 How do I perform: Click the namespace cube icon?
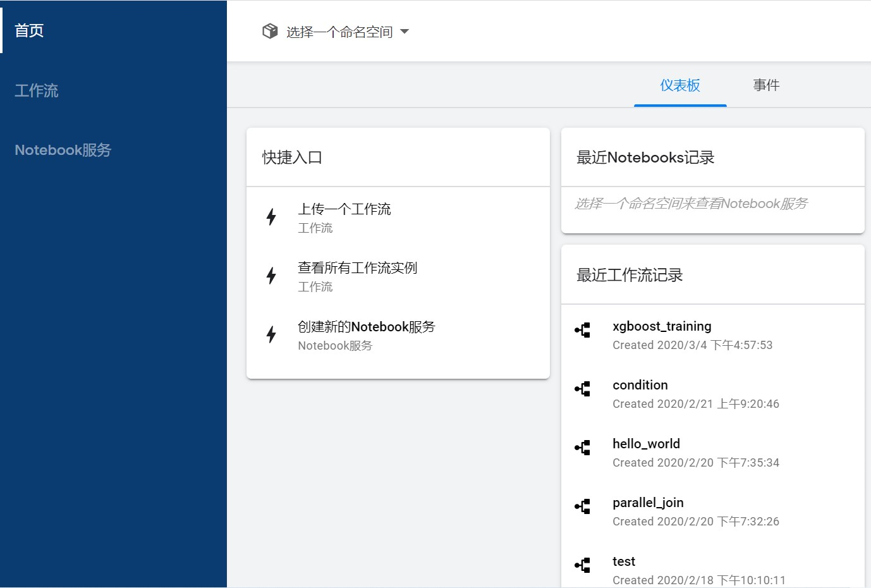tap(270, 30)
